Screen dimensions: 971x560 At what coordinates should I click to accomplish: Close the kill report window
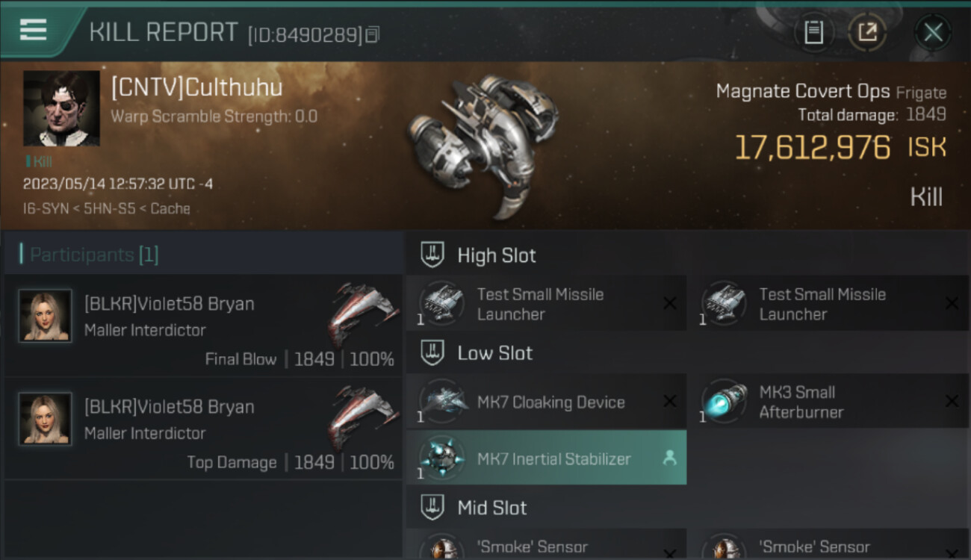[x=933, y=32]
